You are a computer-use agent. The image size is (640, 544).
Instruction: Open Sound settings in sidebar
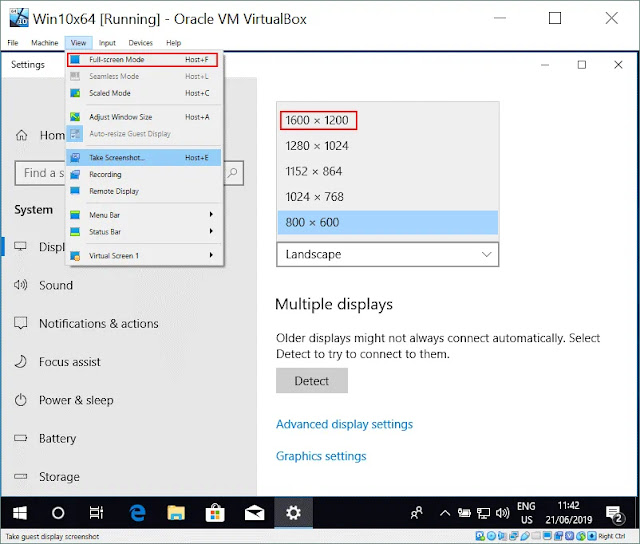[x=56, y=285]
